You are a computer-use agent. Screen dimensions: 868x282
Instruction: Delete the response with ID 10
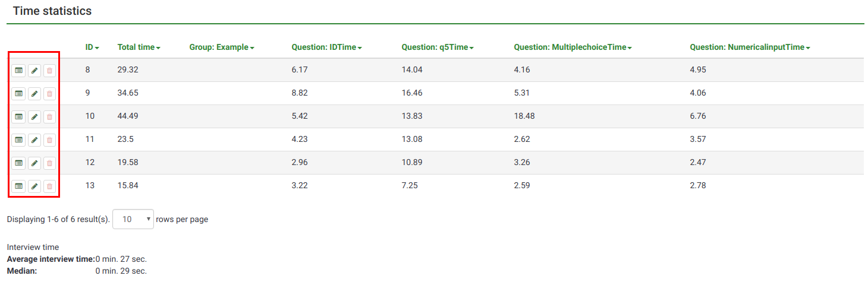pyautogui.click(x=49, y=117)
